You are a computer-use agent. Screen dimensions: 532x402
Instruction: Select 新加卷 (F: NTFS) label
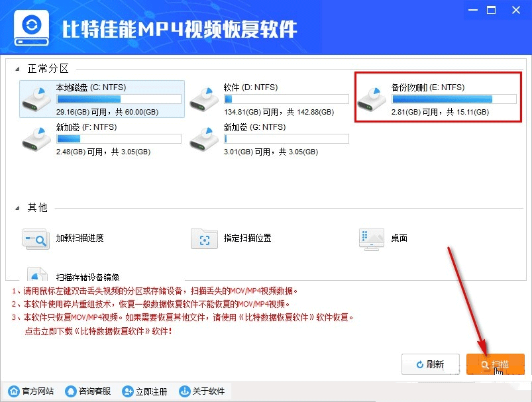(x=86, y=127)
